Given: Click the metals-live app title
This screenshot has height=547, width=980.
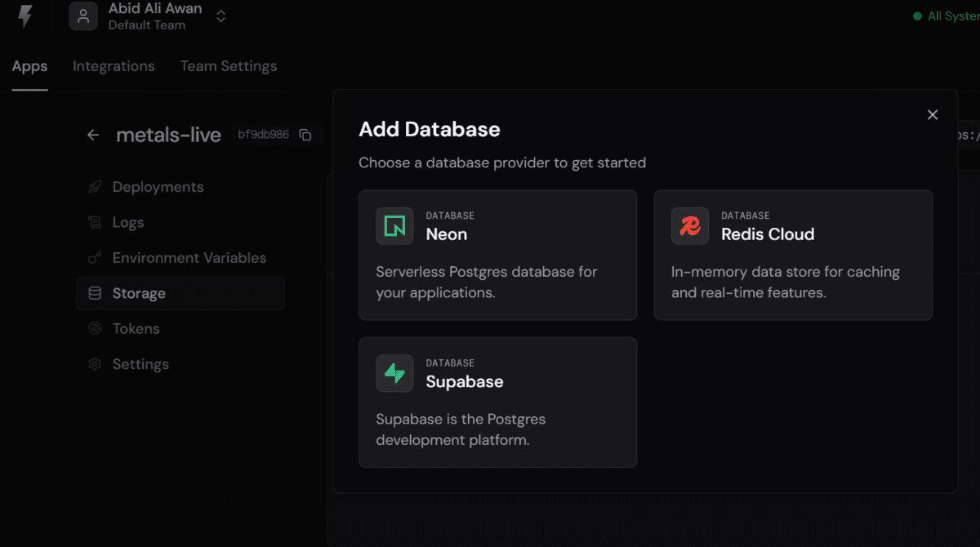Looking at the screenshot, I should 169,135.
